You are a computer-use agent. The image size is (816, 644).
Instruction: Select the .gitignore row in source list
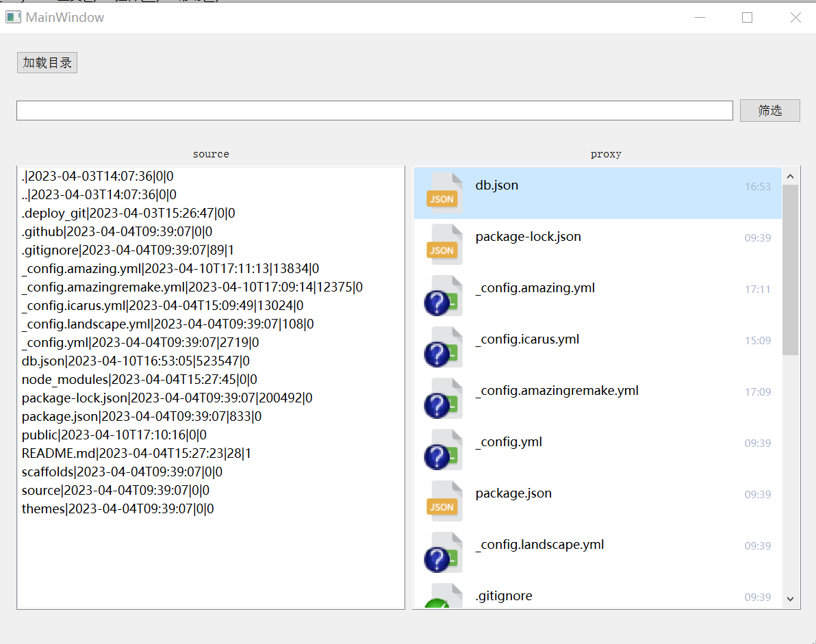click(x=211, y=250)
